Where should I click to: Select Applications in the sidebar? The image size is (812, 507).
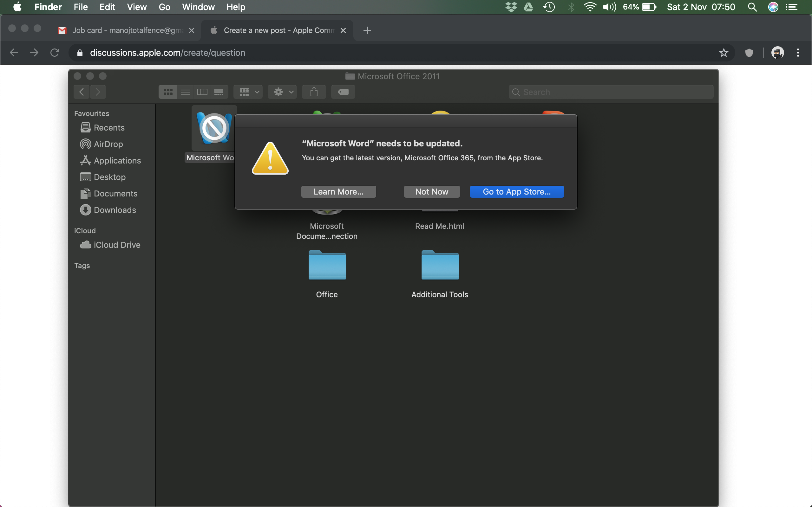tap(117, 161)
